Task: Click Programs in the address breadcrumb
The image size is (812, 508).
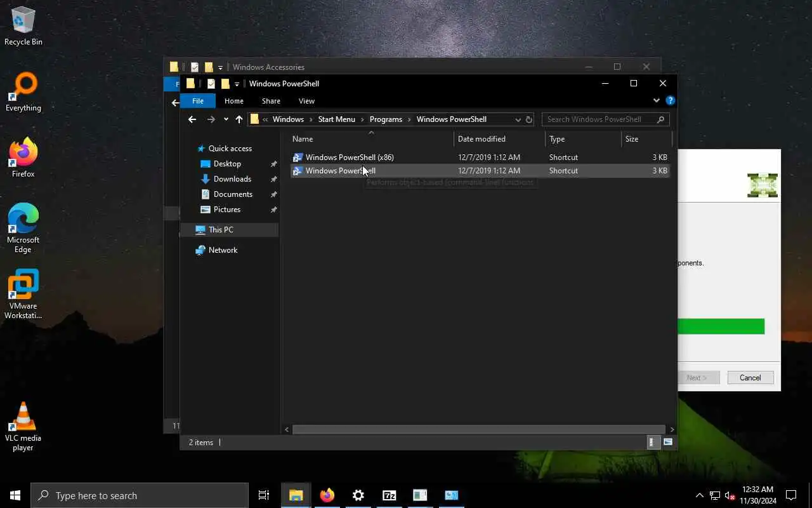Action: [386, 119]
